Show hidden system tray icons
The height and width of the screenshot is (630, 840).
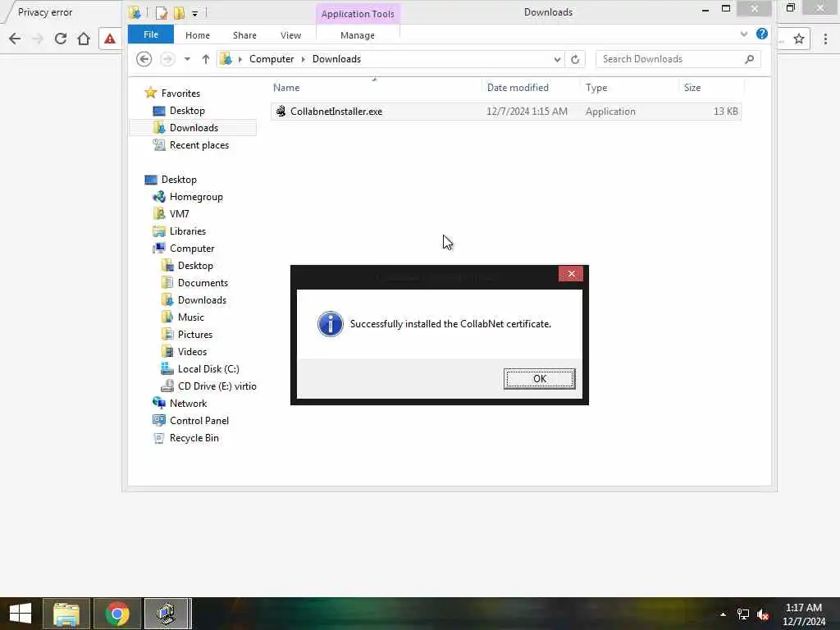(723, 614)
